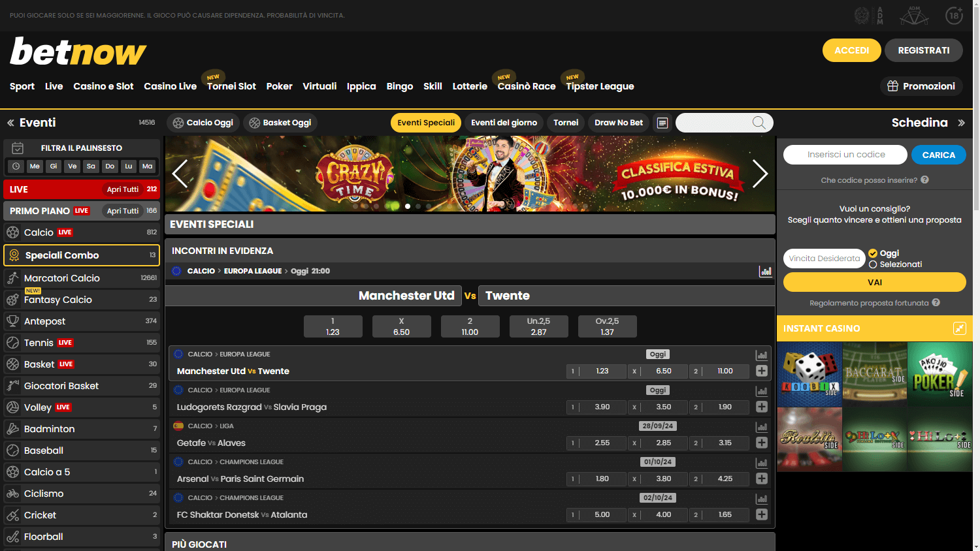Open Casino e Slot menu
The image size is (980, 551).
tap(103, 86)
